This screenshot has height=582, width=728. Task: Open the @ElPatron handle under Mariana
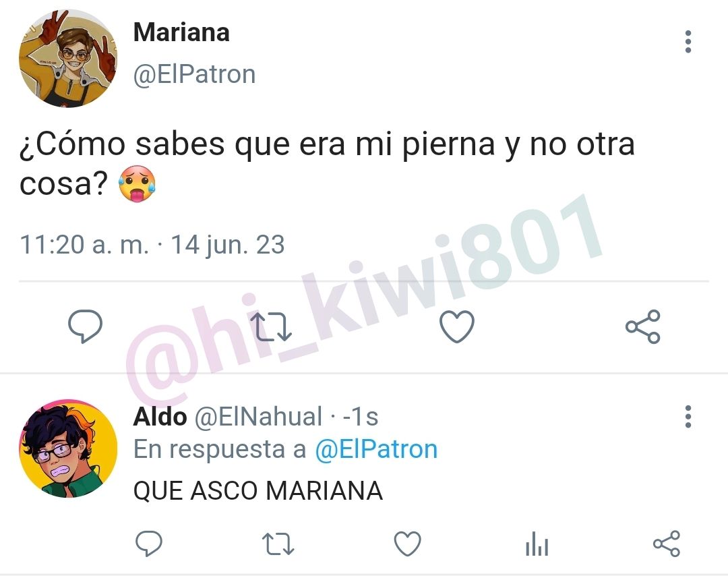click(194, 74)
